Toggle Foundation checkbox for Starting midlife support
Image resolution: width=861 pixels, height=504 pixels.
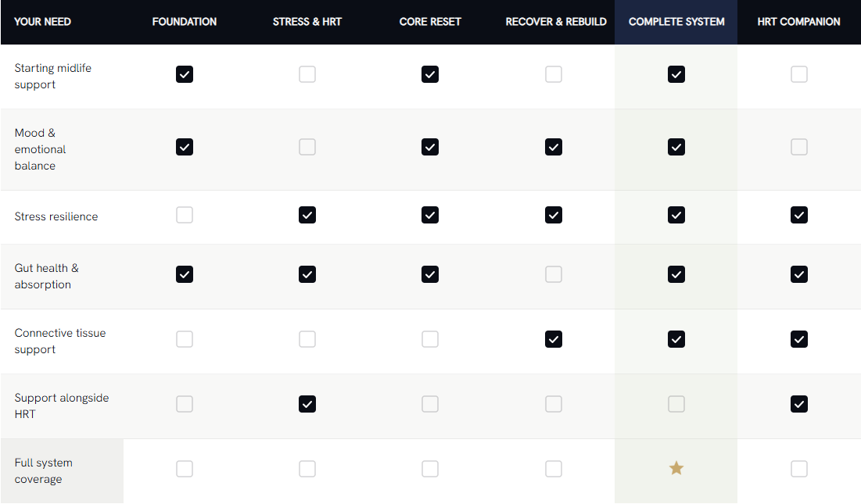[185, 74]
